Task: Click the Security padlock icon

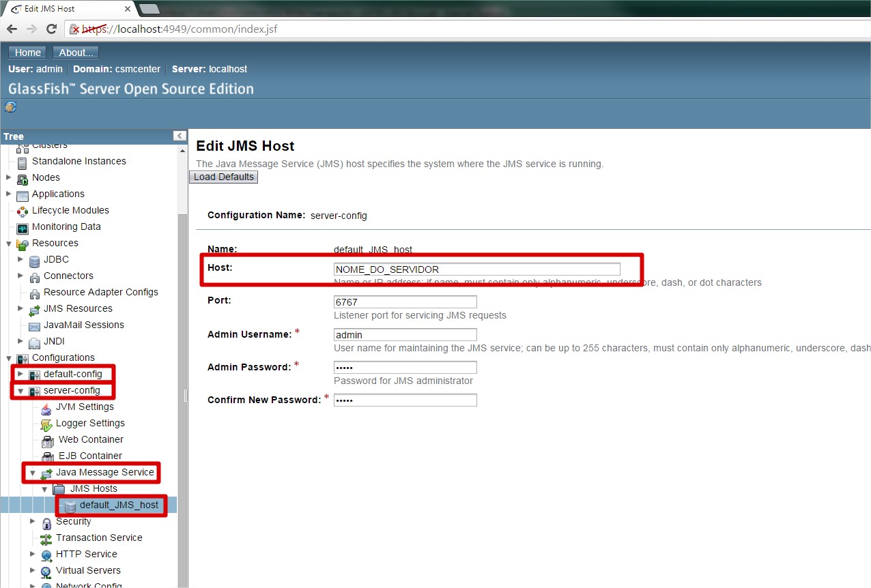Action: pos(46,523)
